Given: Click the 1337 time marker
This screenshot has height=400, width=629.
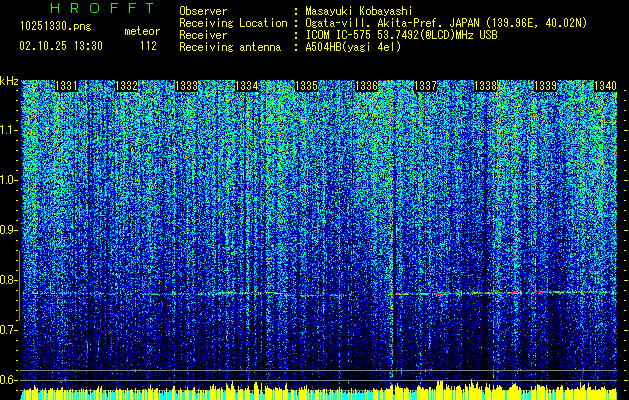Looking at the screenshot, I should click(425, 86).
